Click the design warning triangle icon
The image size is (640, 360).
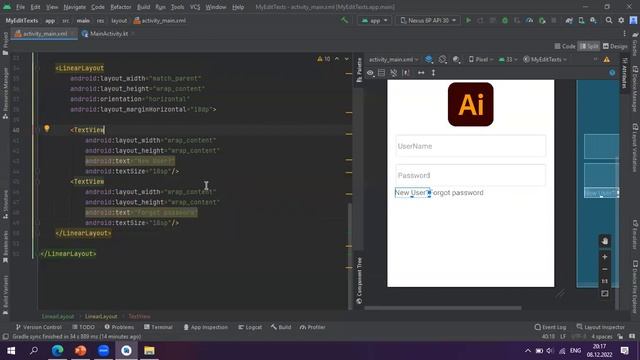click(607, 60)
